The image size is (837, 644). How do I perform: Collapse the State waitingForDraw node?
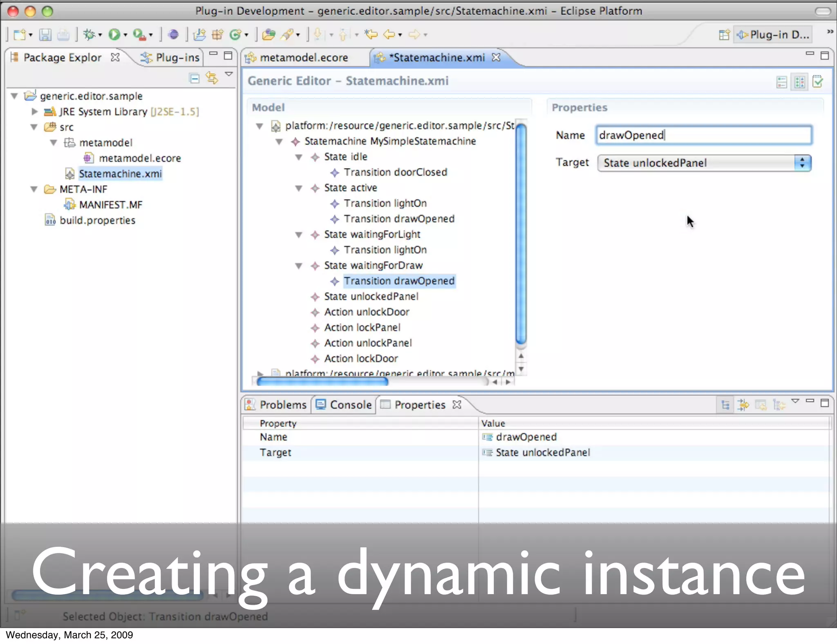point(299,266)
